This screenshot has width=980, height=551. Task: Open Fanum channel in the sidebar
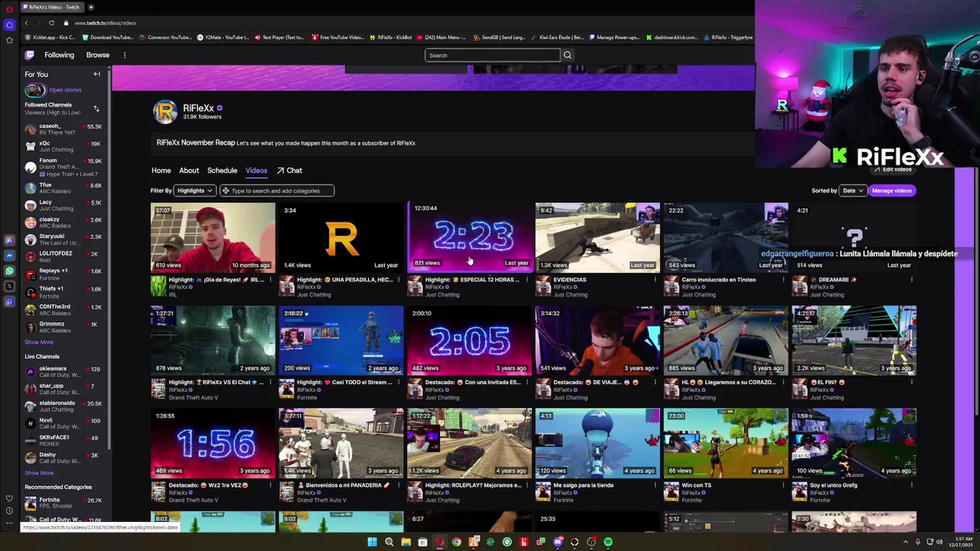[63, 167]
